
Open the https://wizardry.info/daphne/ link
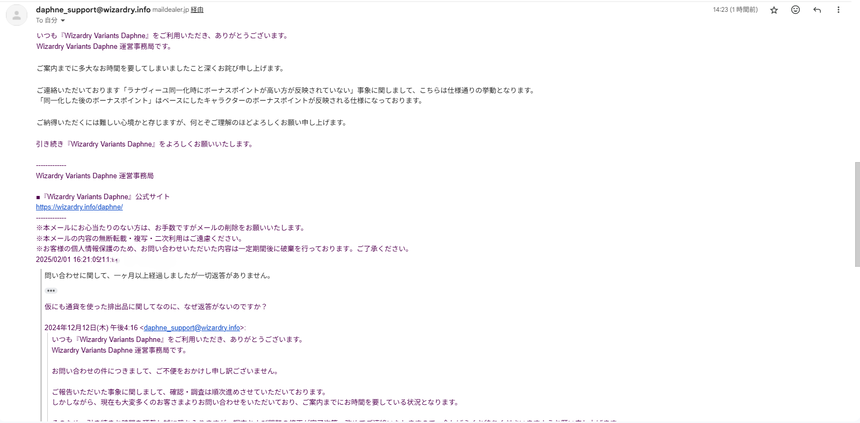coord(80,207)
